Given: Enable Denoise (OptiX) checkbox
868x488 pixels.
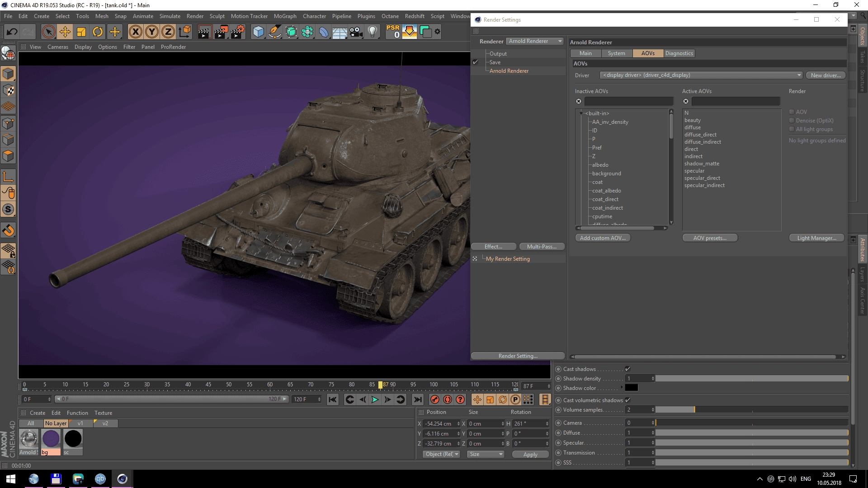Looking at the screenshot, I should click(792, 120).
